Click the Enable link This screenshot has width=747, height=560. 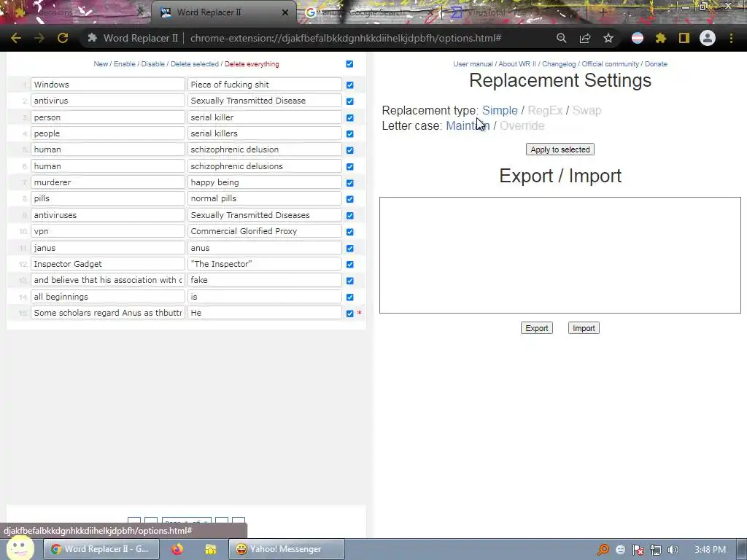(x=124, y=64)
